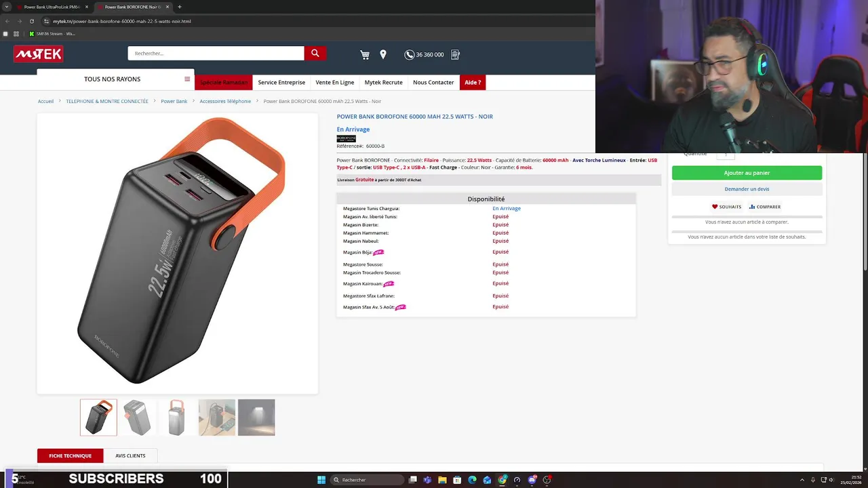Open a new browser tab with plus
868x488 pixels.
tap(180, 7)
